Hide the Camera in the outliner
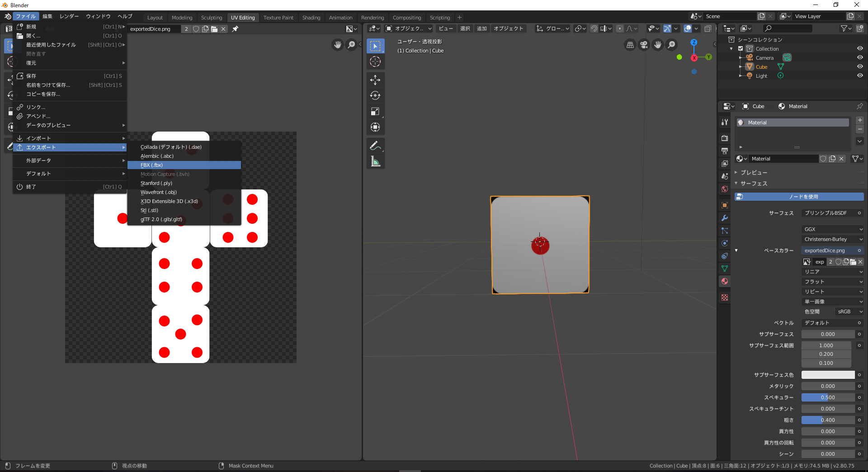This screenshot has width=868, height=472. point(860,57)
